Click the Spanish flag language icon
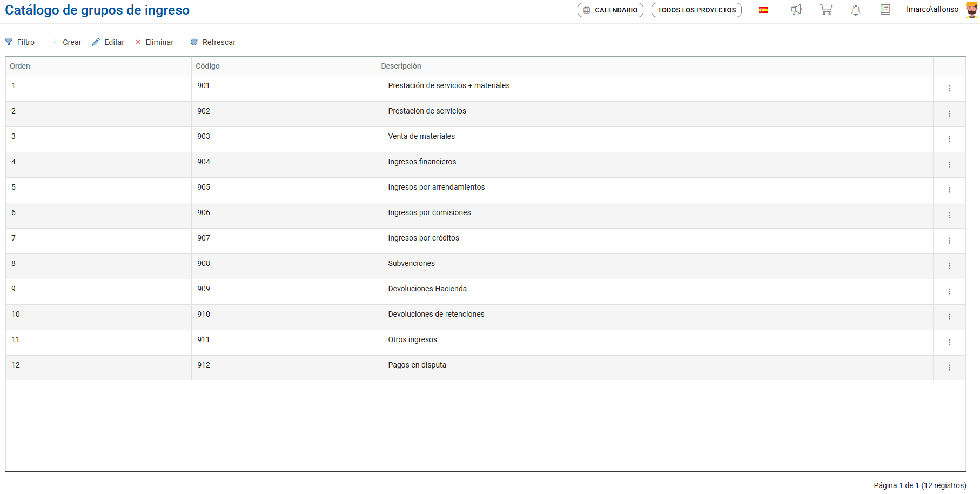 [763, 10]
